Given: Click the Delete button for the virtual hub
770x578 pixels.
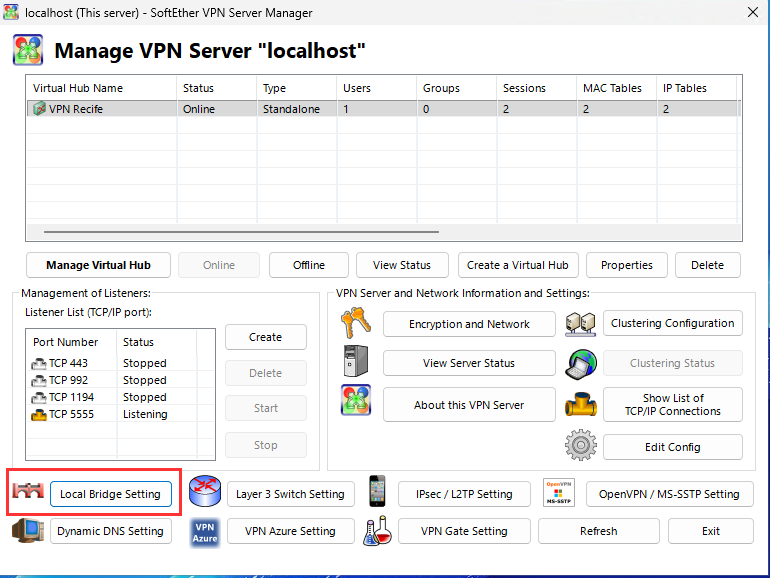Looking at the screenshot, I should click(708, 265).
